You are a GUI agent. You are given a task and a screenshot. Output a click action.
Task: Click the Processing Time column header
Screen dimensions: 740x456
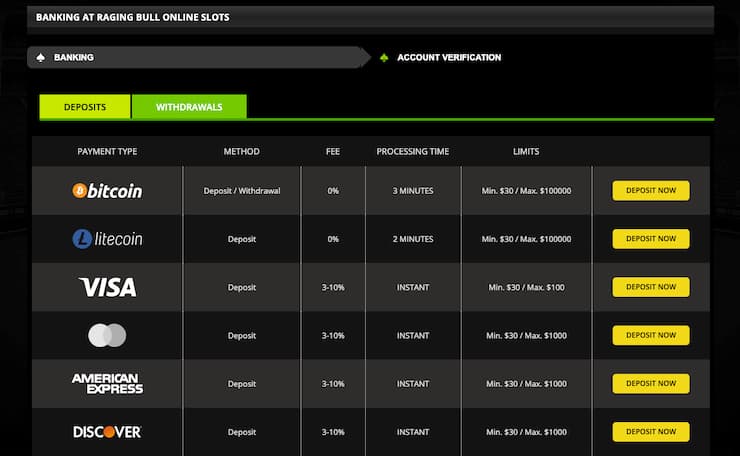(412, 152)
